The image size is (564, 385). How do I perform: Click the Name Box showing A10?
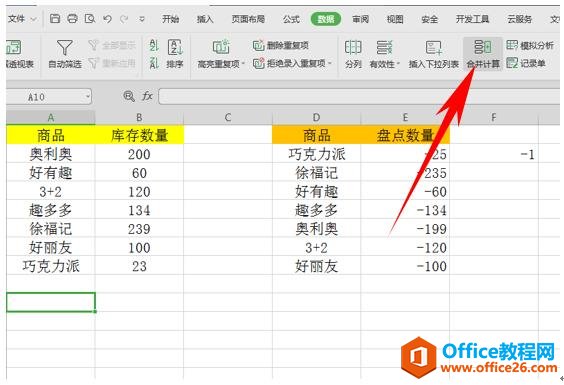(45, 96)
